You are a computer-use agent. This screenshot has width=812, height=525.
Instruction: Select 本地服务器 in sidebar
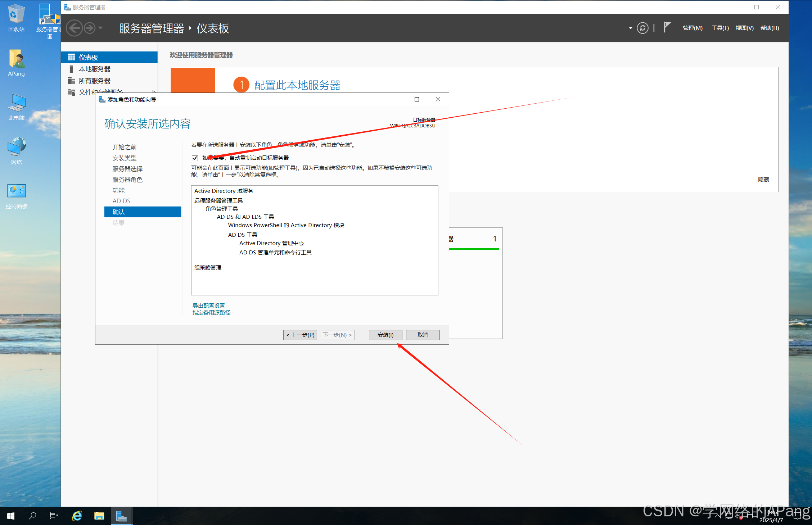click(x=95, y=69)
